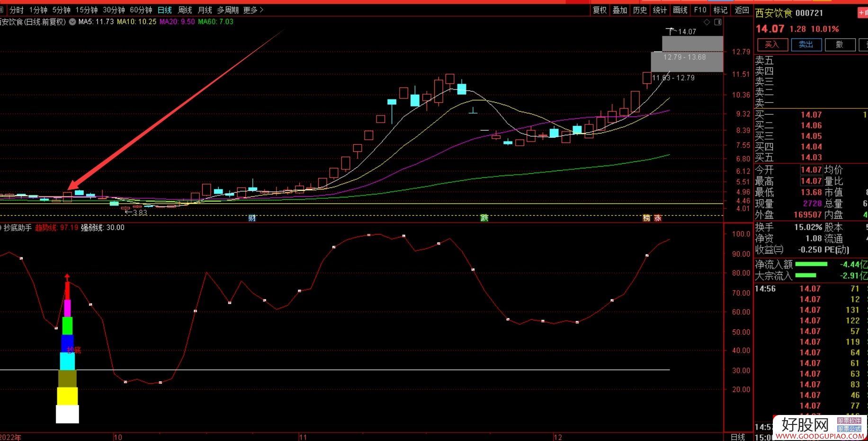868x441 pixels.
Task: Click the stock code 000721
Action: pyautogui.click(x=809, y=13)
